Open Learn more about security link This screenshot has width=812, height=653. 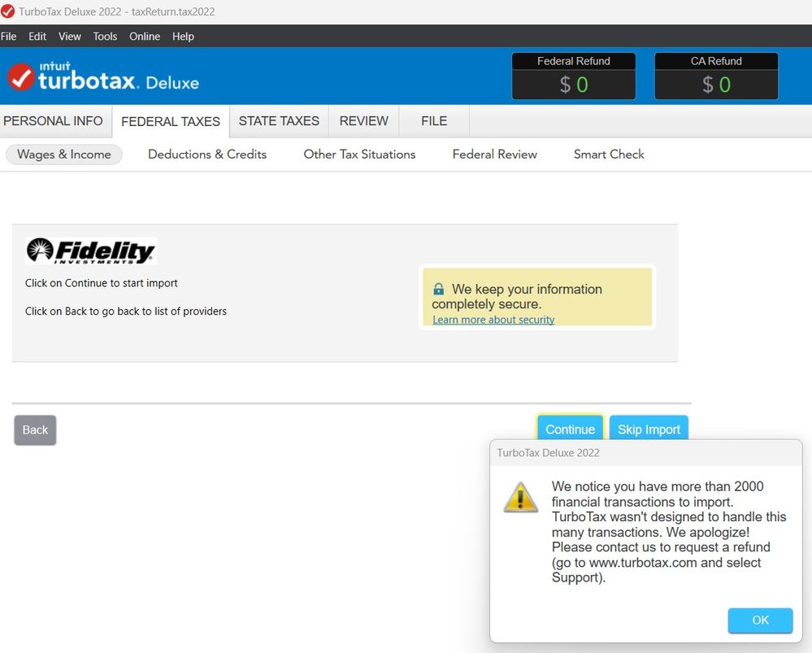493,320
